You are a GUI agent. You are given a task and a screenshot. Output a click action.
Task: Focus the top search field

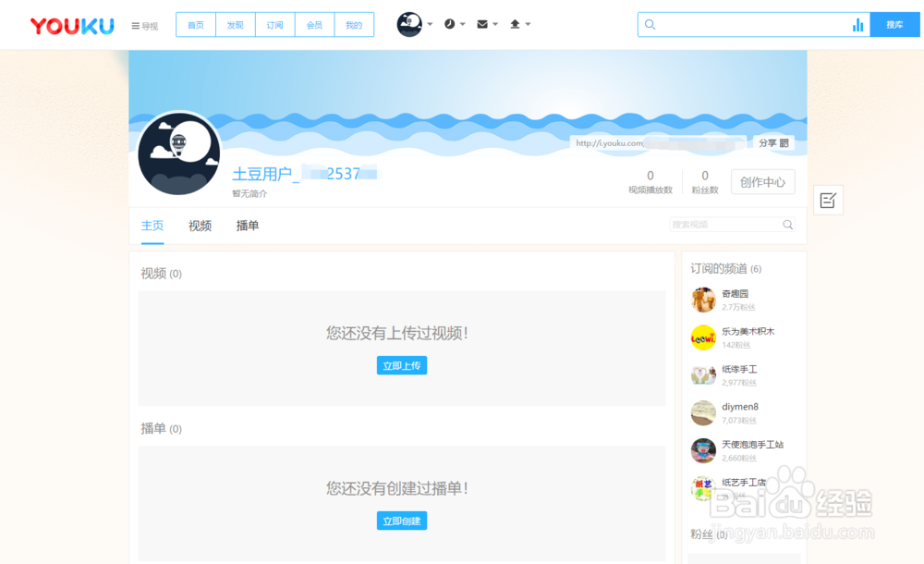coord(753,25)
